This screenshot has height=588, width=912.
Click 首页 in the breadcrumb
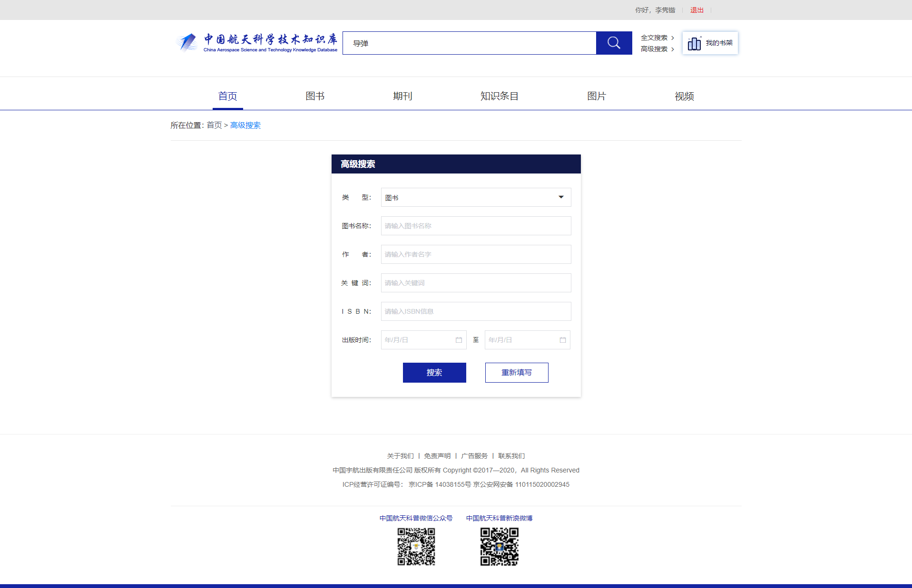pyautogui.click(x=214, y=125)
